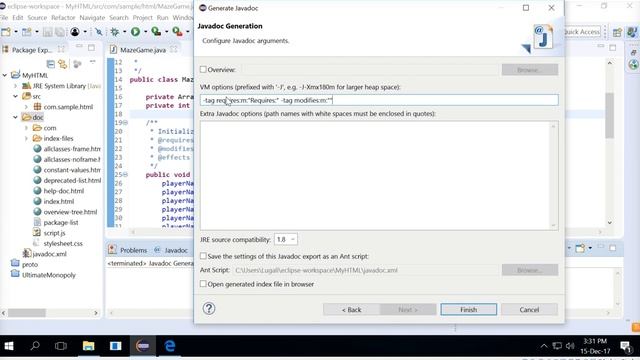Image resolution: width=640 pixels, height=360 pixels.
Task: Click the white store app taskbar icon
Action: [116, 346]
